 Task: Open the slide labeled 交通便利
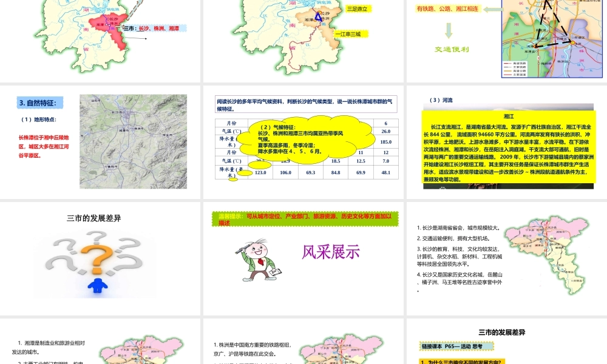pos(507,41)
